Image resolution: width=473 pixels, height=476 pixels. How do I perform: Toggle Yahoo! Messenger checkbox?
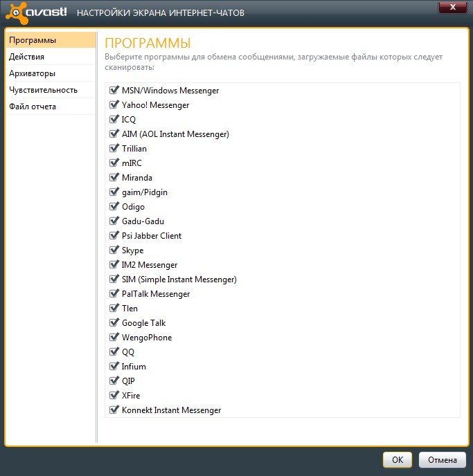tap(114, 104)
